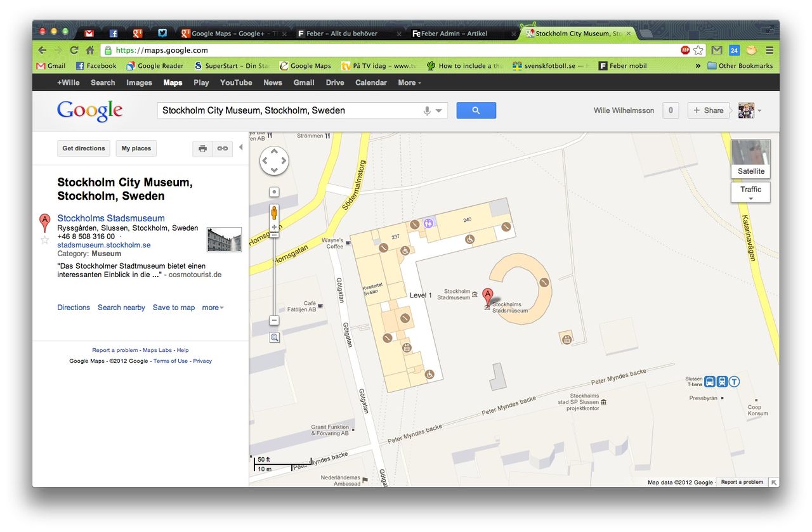The image size is (812, 532).
Task: Click the browser back arrow
Action: (42, 50)
